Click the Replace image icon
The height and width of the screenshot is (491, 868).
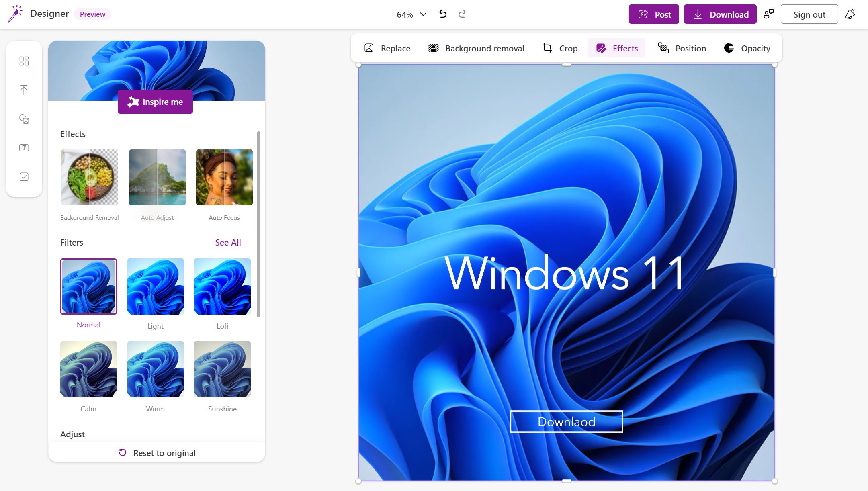(x=369, y=48)
